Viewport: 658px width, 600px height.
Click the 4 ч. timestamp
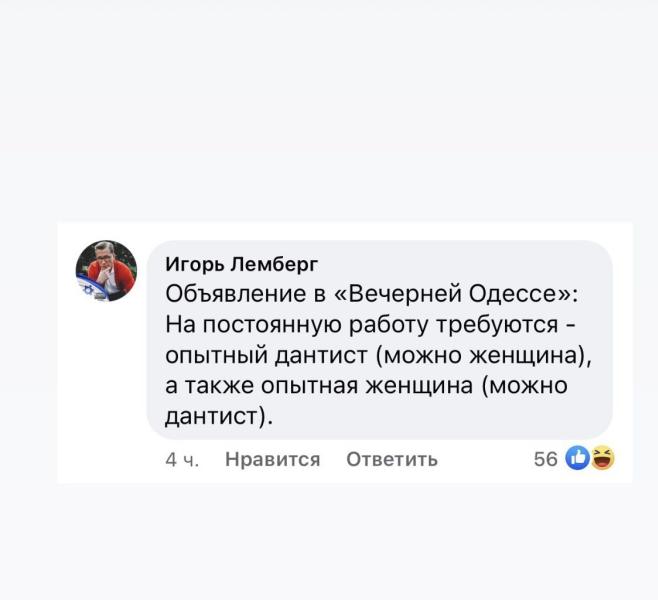183,459
